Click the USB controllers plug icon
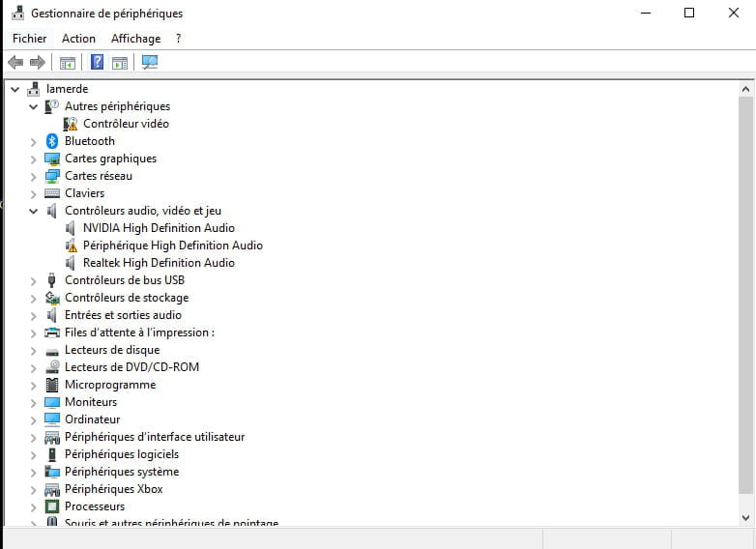This screenshot has height=549, width=756. (x=52, y=280)
